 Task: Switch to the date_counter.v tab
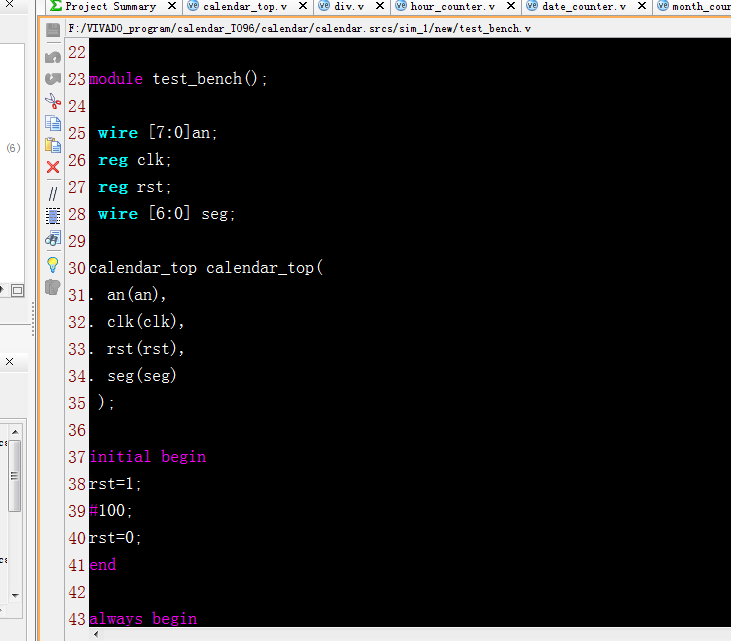coord(584,7)
